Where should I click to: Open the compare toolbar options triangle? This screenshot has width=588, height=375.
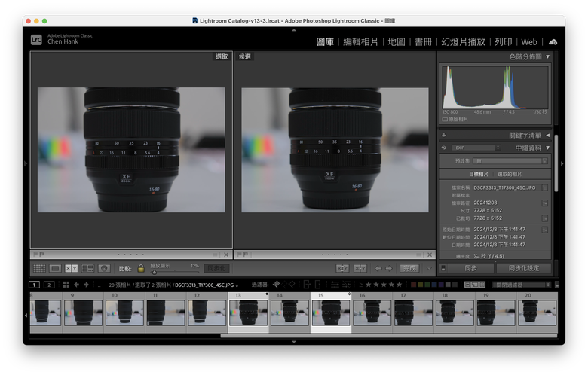429,268
